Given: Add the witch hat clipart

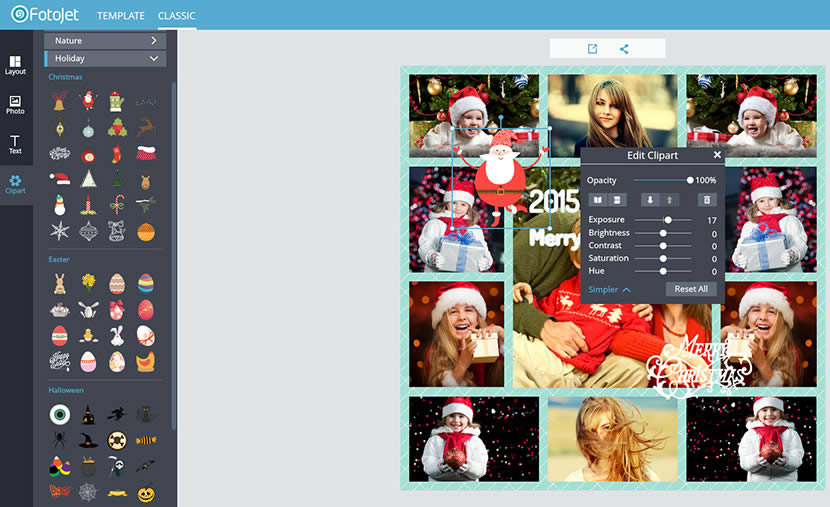Looking at the screenshot, I should 88,440.
